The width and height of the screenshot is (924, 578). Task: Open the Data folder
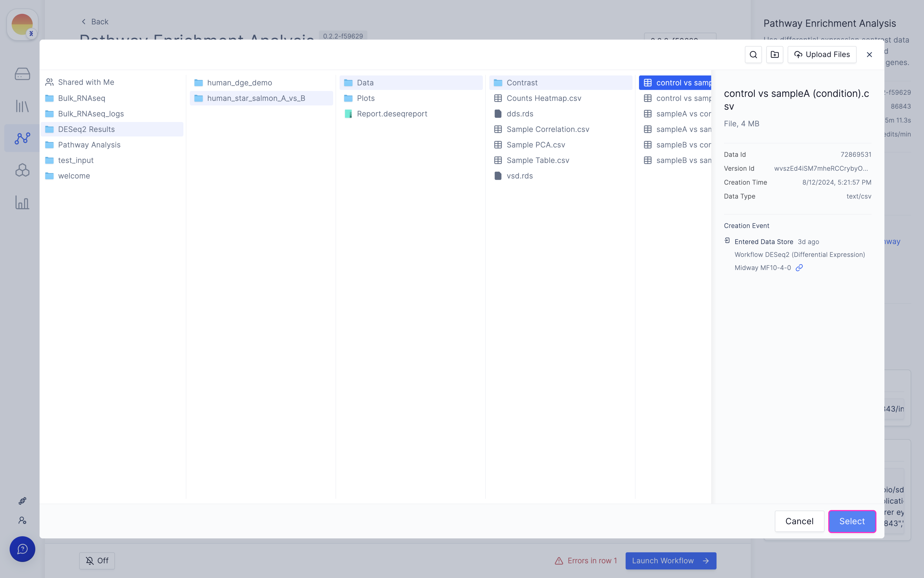(411, 83)
